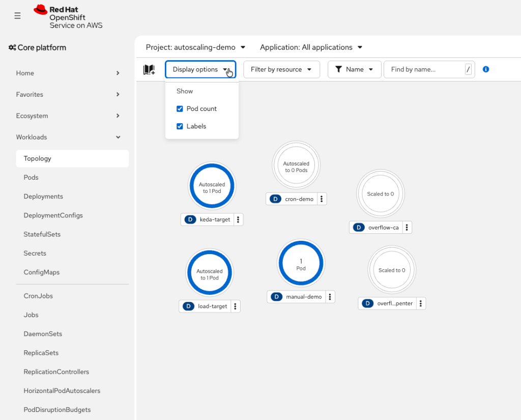Click the load-target label text
Screen dimensions: 521x420
(212, 306)
